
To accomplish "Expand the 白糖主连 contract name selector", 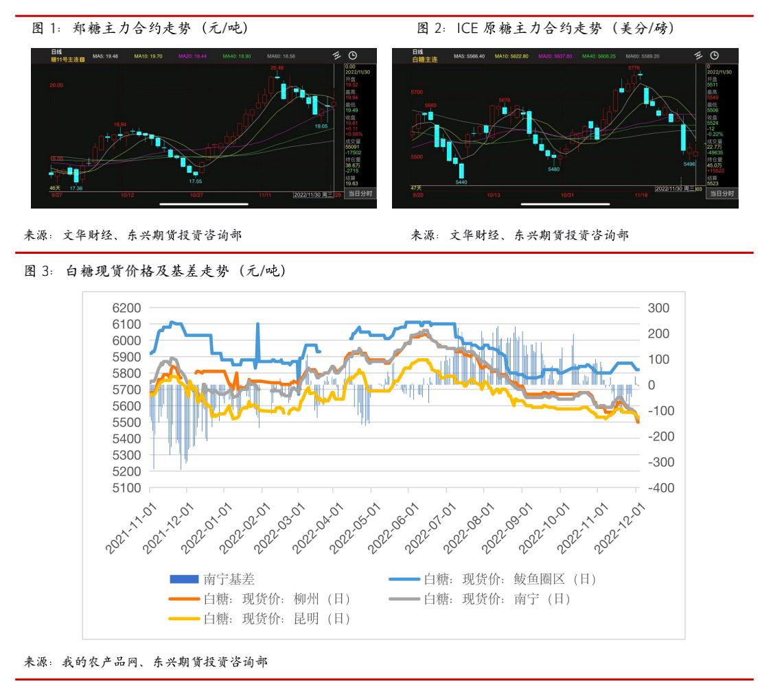I will [425, 60].
